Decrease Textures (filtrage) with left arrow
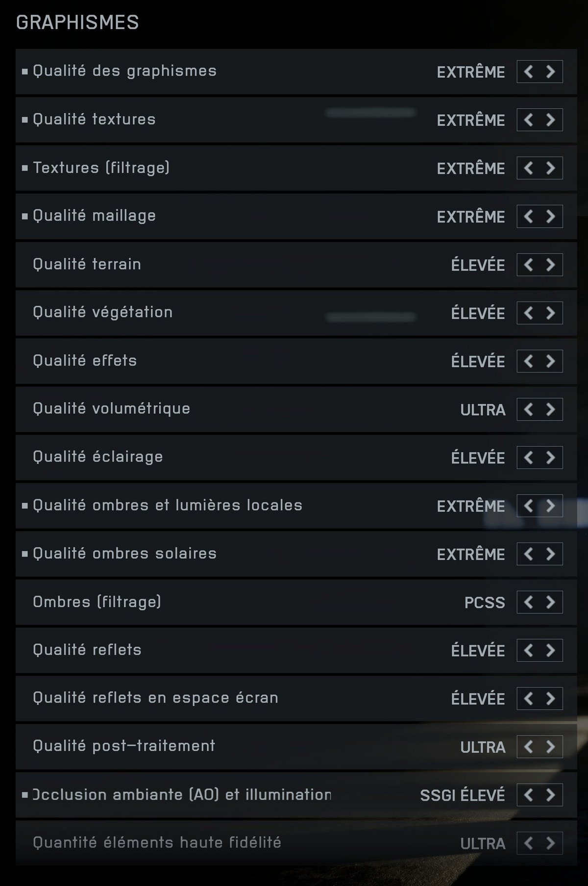Image resolution: width=588 pixels, height=886 pixels. click(x=528, y=168)
